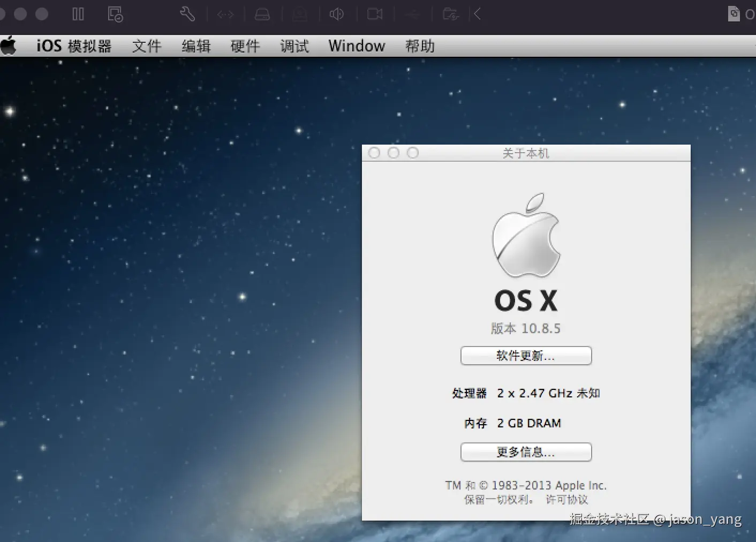
Task: Click the network adapter arrows icon
Action: [x=225, y=14]
